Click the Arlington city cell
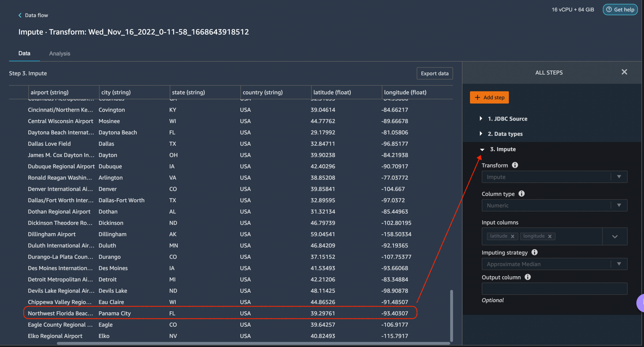The width and height of the screenshot is (644, 347). pyautogui.click(x=111, y=178)
